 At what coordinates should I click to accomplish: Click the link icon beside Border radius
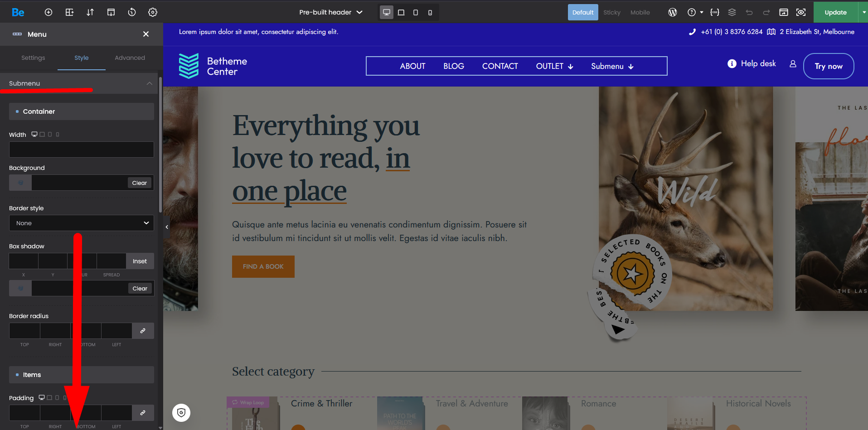point(143,331)
